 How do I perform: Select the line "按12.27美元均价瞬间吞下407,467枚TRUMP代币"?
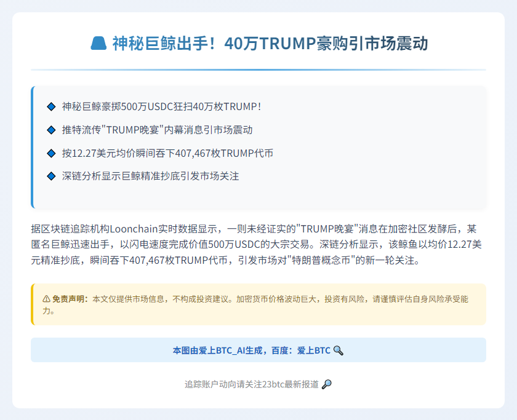[x=167, y=153]
